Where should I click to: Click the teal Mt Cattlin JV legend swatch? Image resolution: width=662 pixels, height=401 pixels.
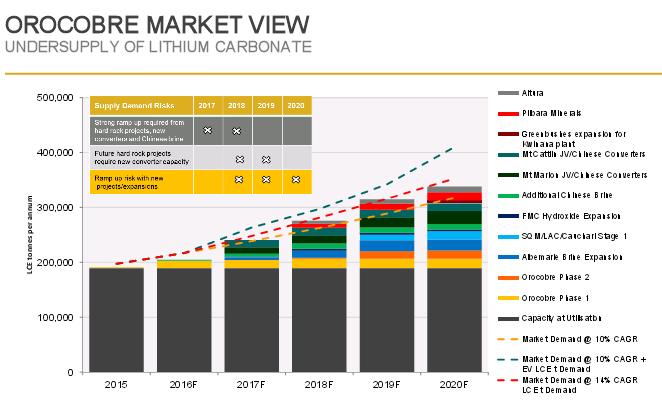(508, 154)
